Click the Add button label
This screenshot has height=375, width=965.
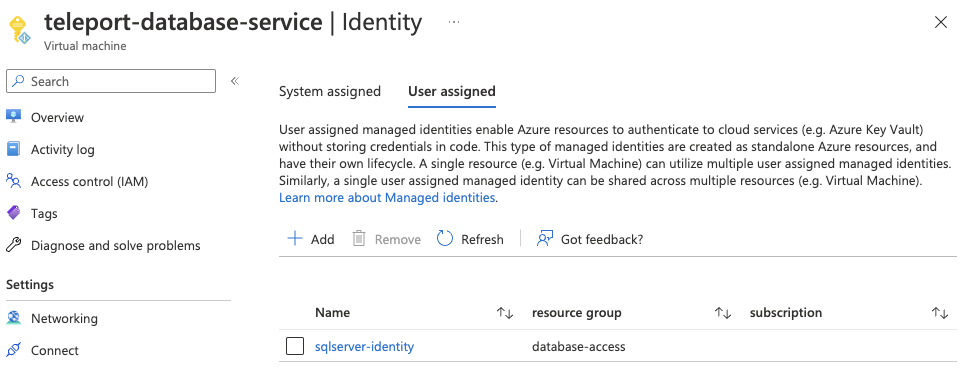[x=322, y=240]
